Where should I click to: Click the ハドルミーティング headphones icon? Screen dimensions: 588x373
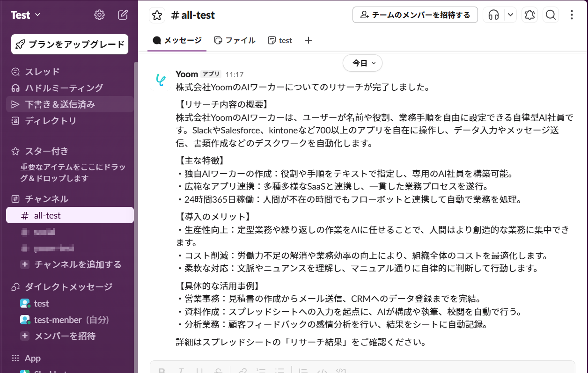coord(15,88)
